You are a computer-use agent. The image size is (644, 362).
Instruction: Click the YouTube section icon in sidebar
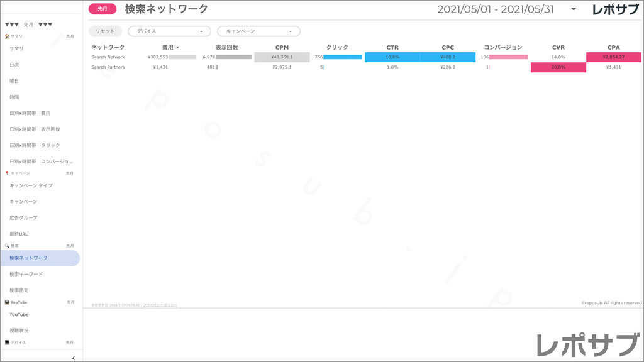[x=8, y=302]
